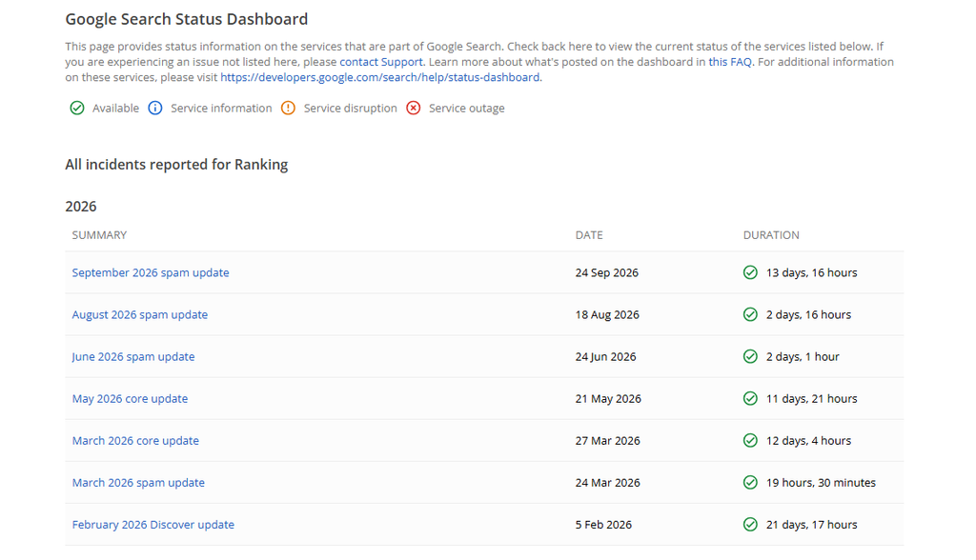
Task: Open June 2026 spam update incident
Action: coord(133,356)
